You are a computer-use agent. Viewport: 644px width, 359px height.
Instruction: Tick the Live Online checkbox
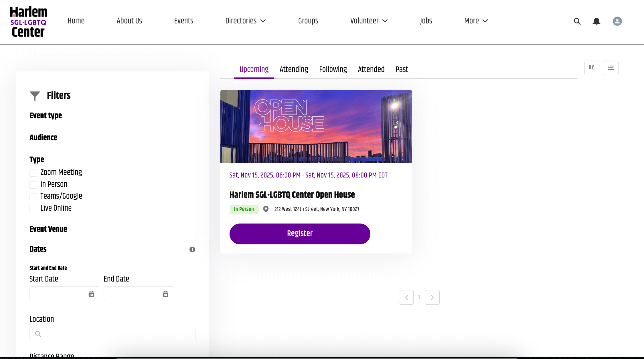tap(33, 209)
